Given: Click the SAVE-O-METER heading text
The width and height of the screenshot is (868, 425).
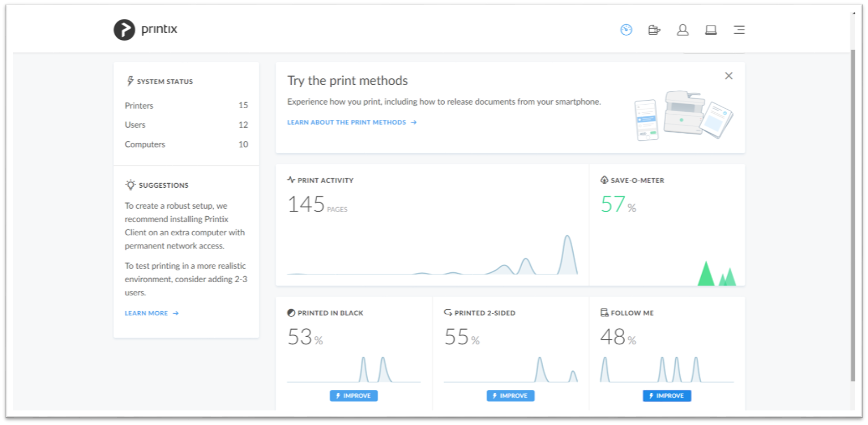Looking at the screenshot, I should (637, 181).
